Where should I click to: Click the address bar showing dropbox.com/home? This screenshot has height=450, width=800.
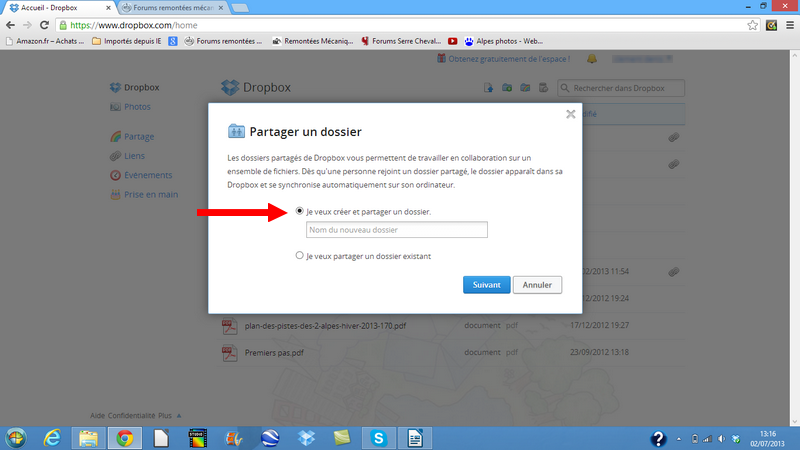[402, 25]
